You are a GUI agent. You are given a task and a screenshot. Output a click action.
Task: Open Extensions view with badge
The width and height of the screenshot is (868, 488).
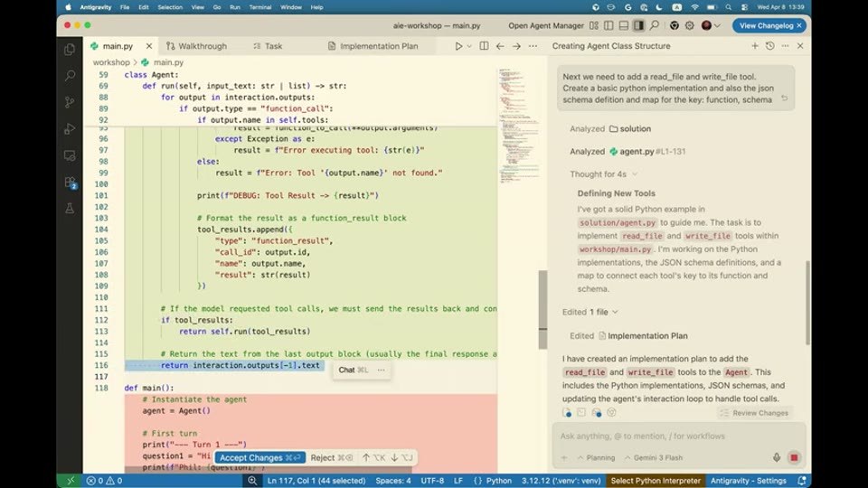70,182
